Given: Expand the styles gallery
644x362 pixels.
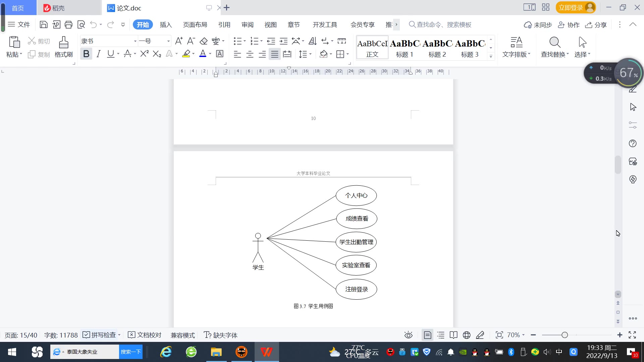Looking at the screenshot, I should pos(491,56).
